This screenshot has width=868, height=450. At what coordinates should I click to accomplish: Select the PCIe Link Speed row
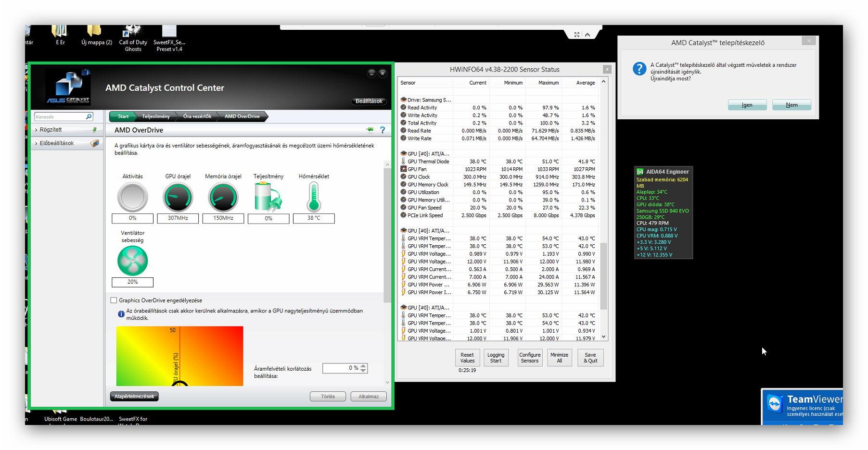[498, 215]
